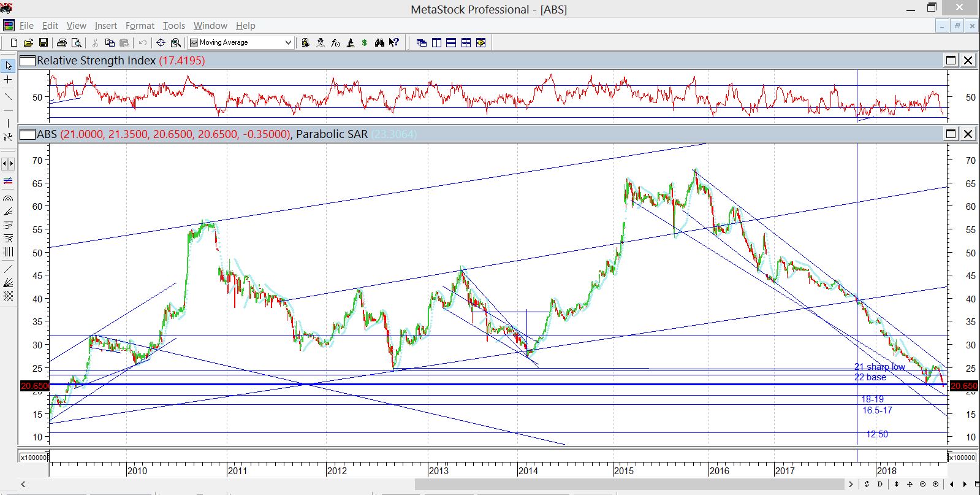Open the Format menu
Viewport: 980px width, 495px height.
[140, 26]
